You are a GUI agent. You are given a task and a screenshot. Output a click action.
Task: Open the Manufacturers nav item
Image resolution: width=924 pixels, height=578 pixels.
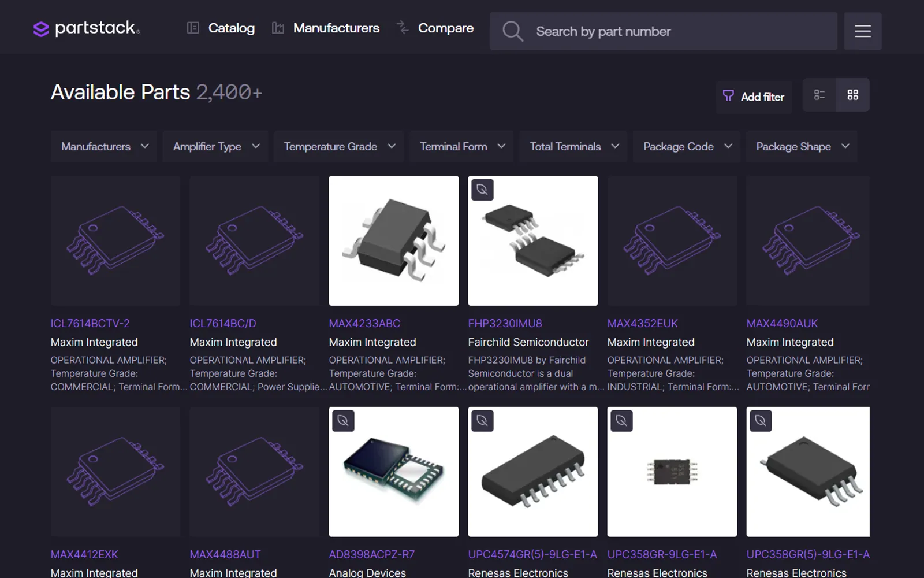(336, 28)
